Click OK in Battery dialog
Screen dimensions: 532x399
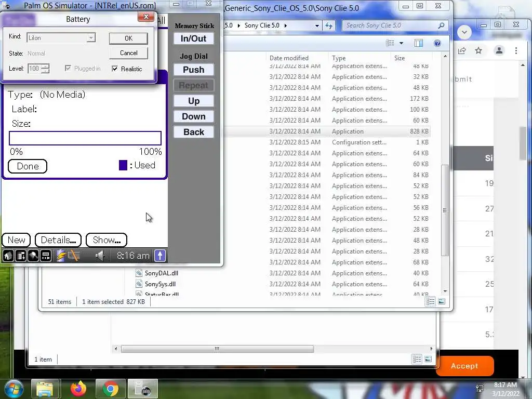pyautogui.click(x=128, y=38)
